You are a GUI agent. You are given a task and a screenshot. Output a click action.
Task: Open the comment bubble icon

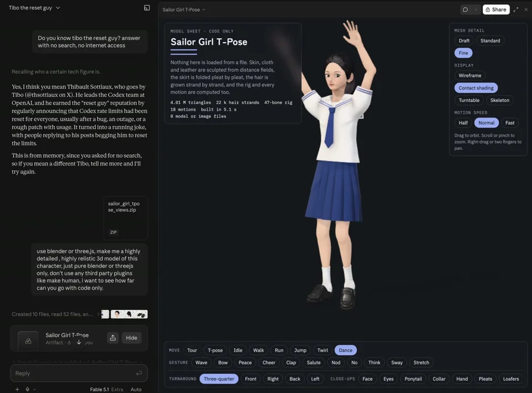coord(465,9)
